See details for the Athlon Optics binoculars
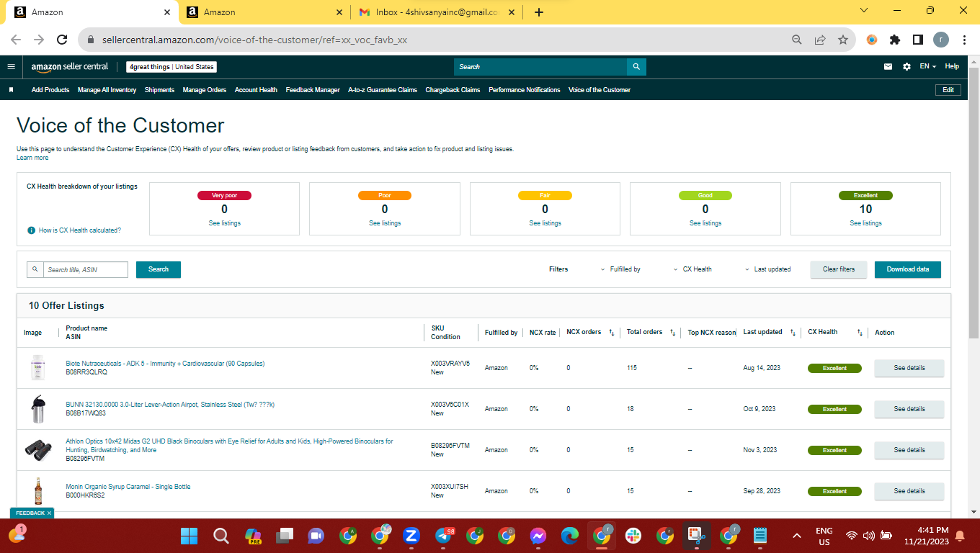 (909, 450)
